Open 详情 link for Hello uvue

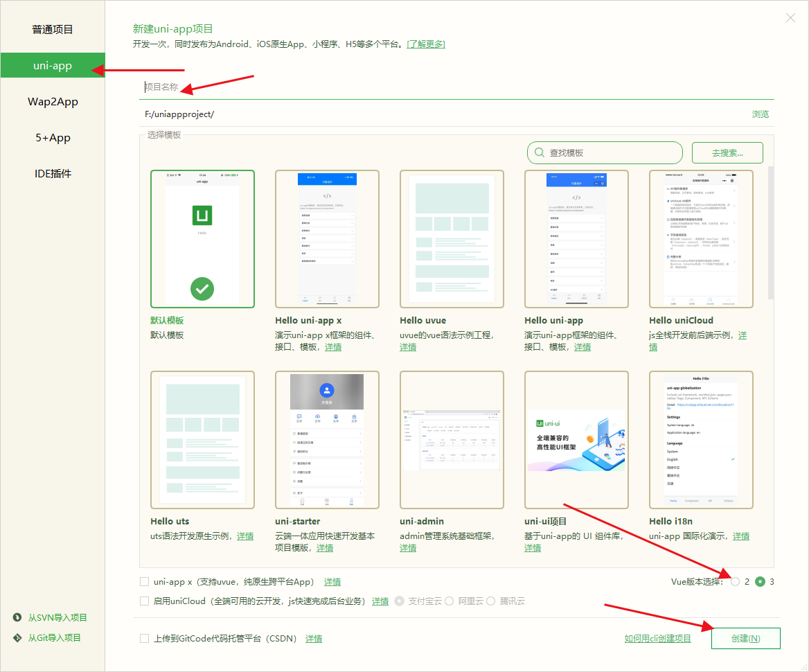[x=407, y=347]
